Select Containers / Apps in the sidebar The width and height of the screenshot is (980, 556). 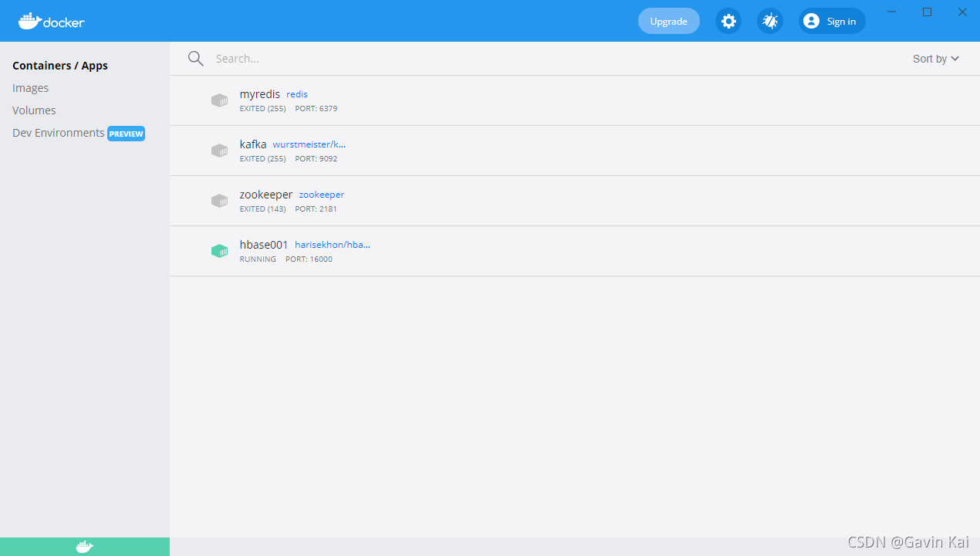point(59,66)
